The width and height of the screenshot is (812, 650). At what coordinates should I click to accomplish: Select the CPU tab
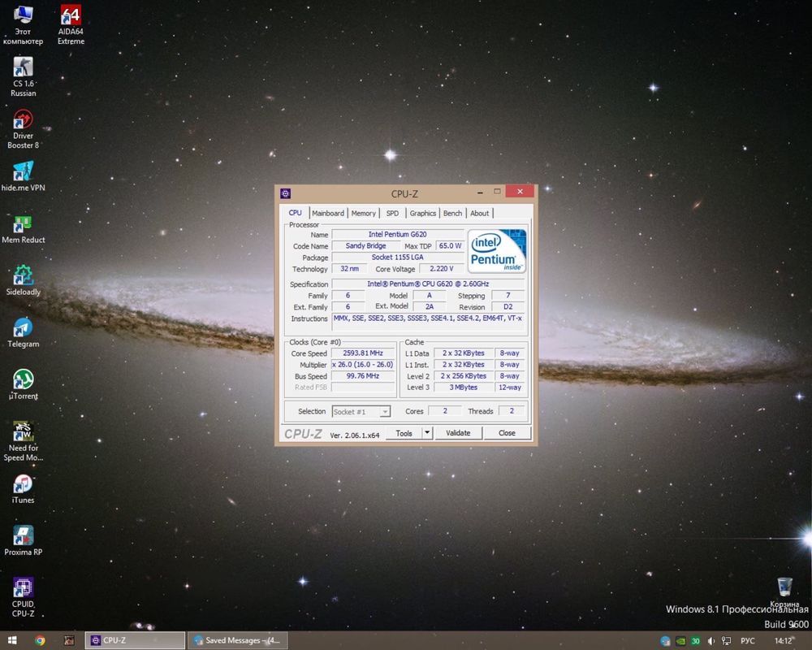click(x=296, y=213)
